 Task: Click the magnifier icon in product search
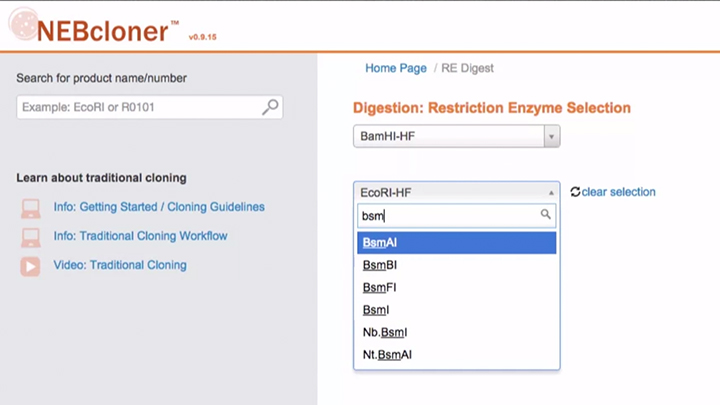(x=270, y=107)
